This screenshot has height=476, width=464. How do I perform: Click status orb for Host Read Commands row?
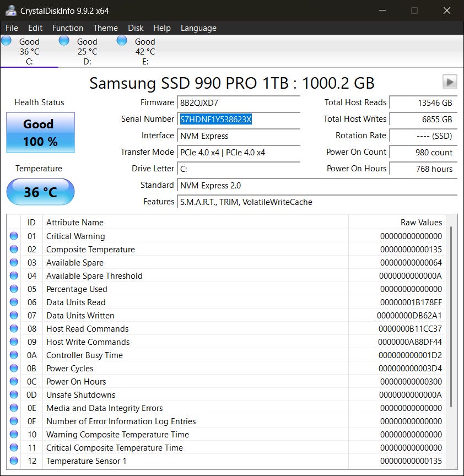pyautogui.click(x=14, y=328)
